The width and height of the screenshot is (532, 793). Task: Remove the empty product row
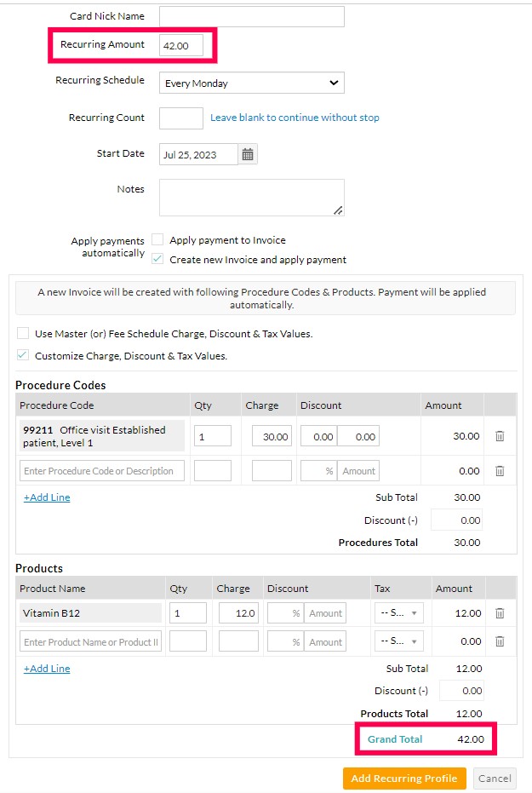tap(502, 641)
